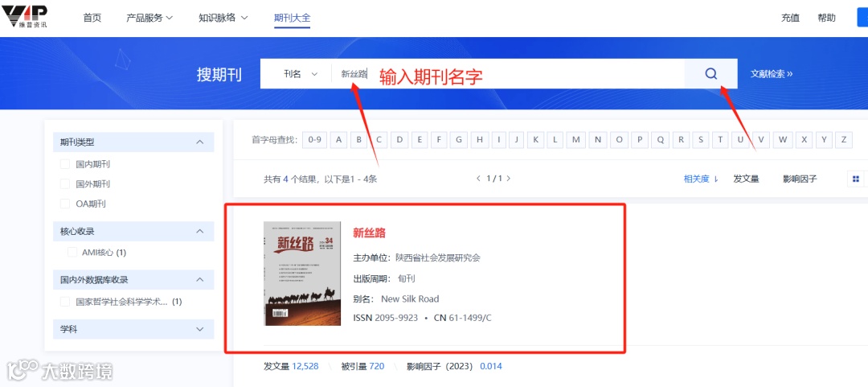This screenshot has width=868, height=387.
Task: Filter journals by letter R
Action: tap(681, 140)
